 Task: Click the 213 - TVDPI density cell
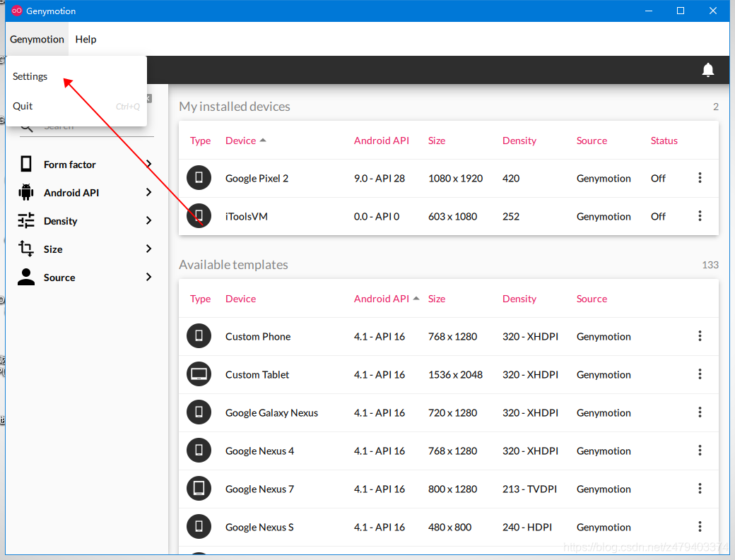click(529, 489)
